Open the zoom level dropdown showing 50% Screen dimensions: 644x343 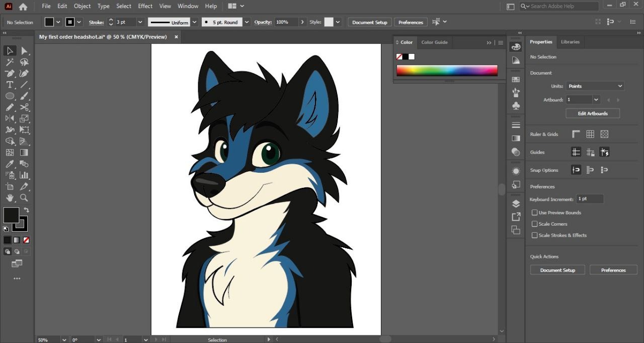pyautogui.click(x=64, y=340)
